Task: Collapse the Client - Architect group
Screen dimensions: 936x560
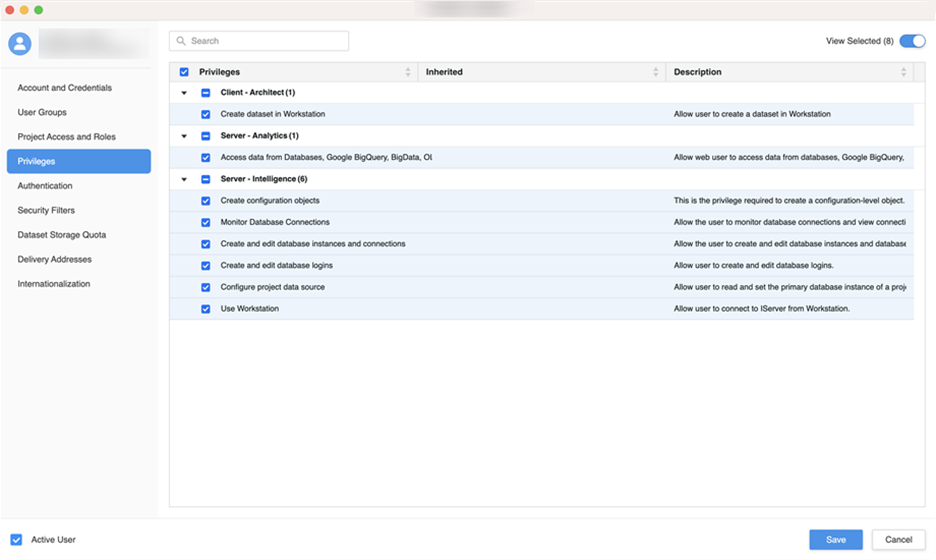Action: [x=184, y=93]
